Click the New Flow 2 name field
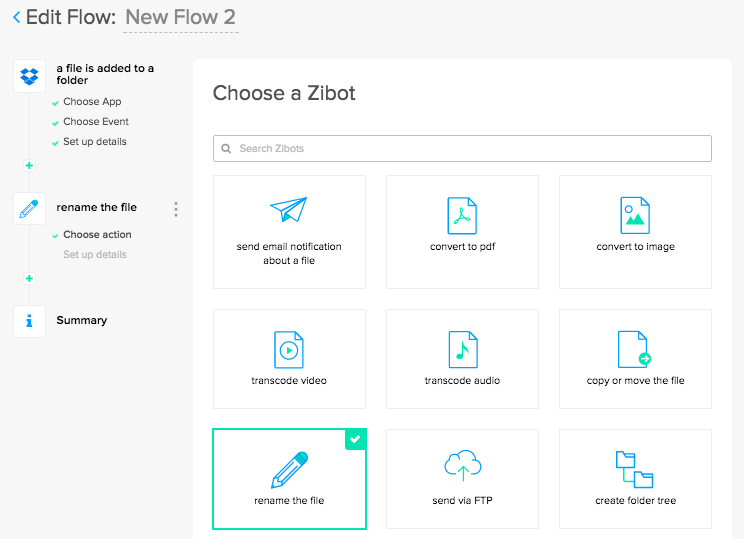 point(181,17)
